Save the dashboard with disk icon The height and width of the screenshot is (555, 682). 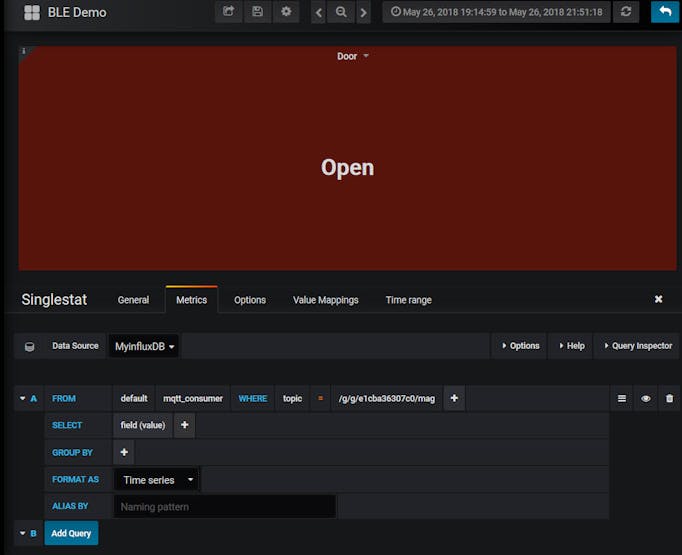tap(257, 12)
